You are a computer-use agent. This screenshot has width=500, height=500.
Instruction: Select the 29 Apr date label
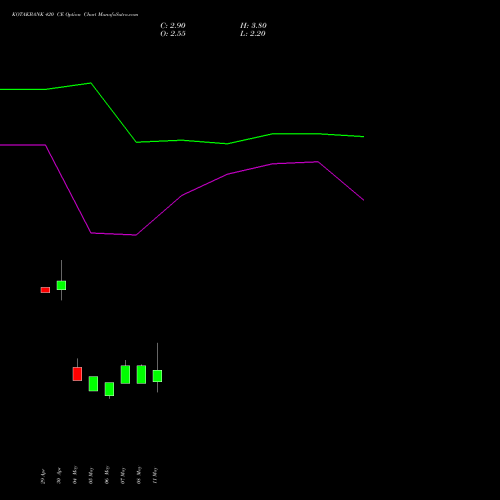[43, 476]
